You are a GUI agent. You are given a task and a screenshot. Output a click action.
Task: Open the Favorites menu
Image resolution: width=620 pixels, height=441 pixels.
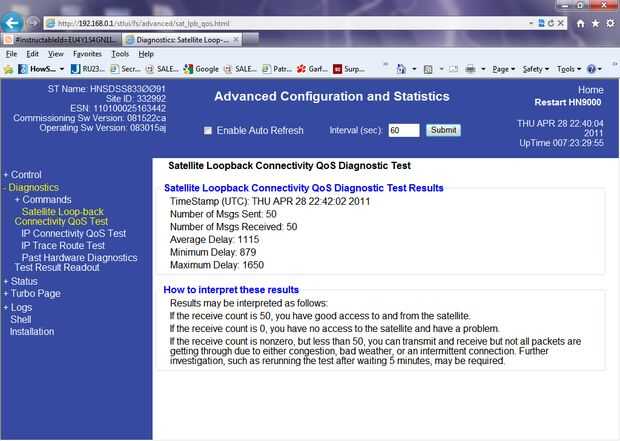[x=87, y=54]
